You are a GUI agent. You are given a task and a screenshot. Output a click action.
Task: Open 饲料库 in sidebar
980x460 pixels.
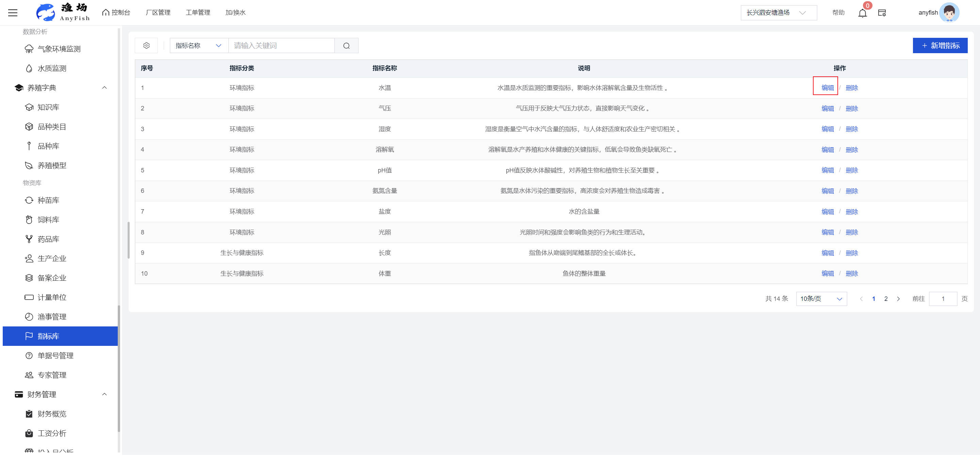click(x=48, y=220)
